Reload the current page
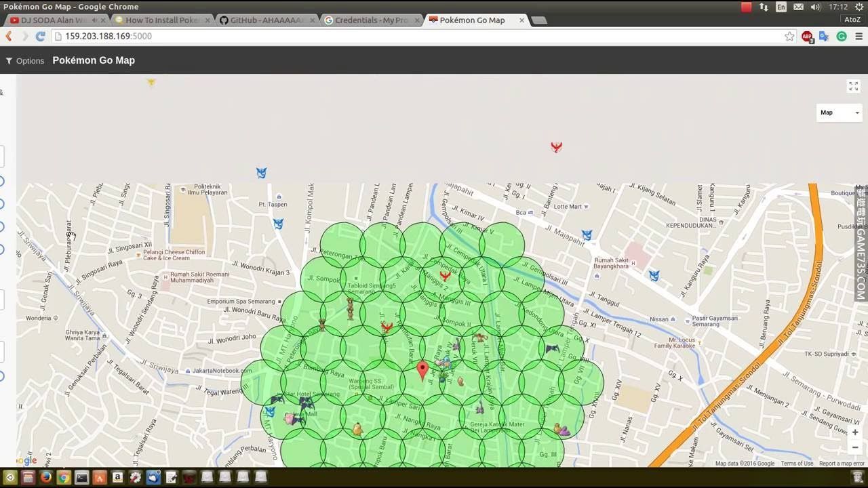 point(41,37)
